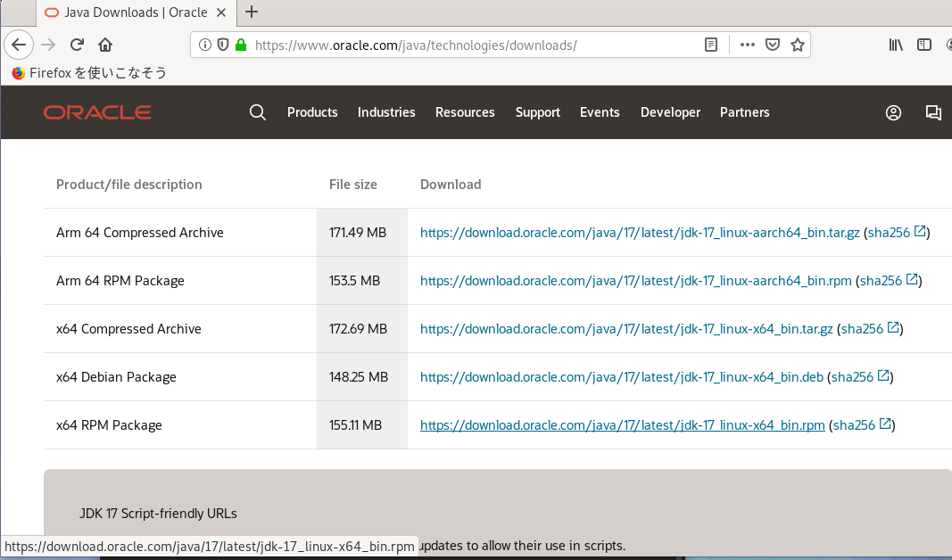This screenshot has height=560, width=952.
Task: Open external sha256 icon for aarch64 tar.gz
Action: click(920, 231)
